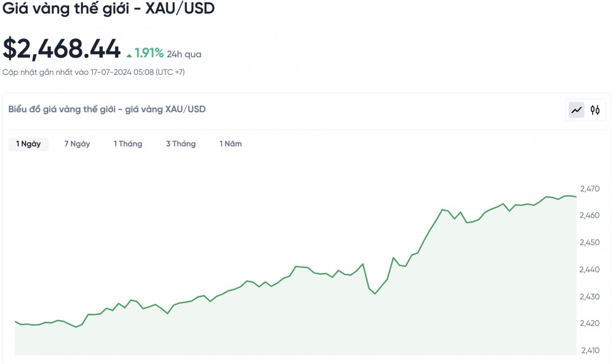This screenshot has width=612, height=364.
Task: Click the 2,430 y-axis label
Action: pyautogui.click(x=590, y=297)
